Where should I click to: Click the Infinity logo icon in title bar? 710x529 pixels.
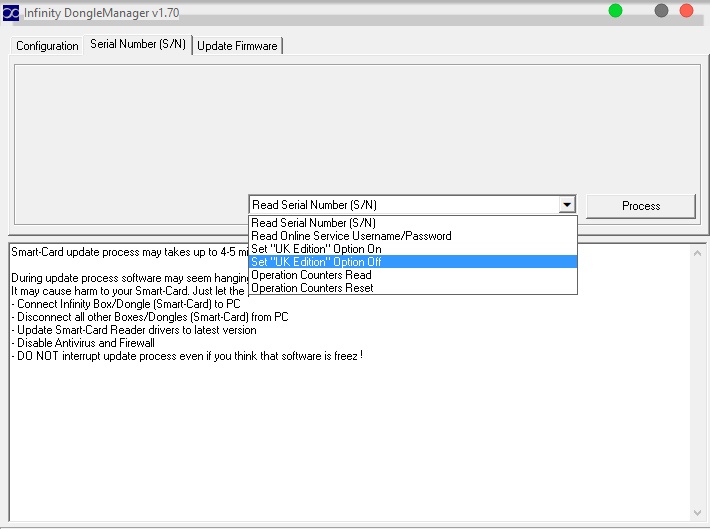tap(11, 13)
